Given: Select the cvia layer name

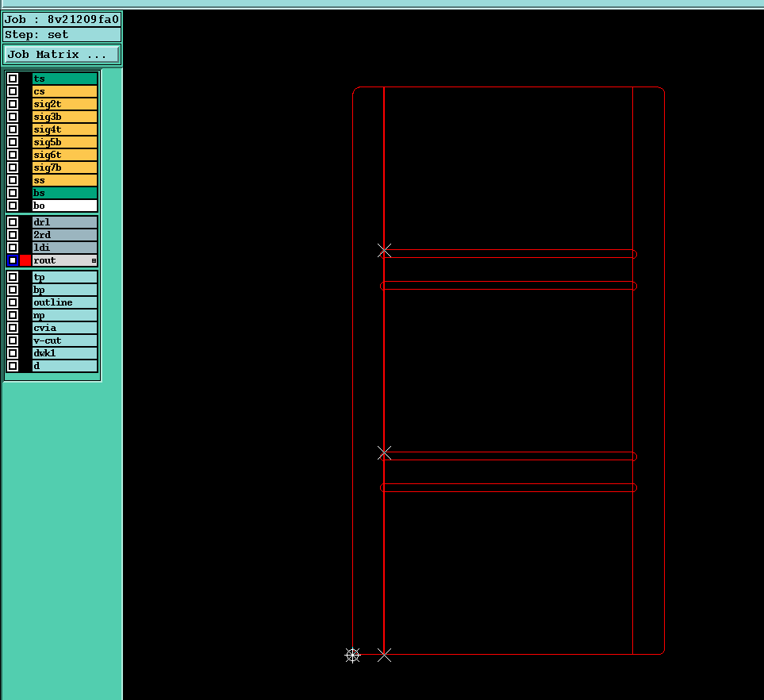Looking at the screenshot, I should pyautogui.click(x=65, y=328).
